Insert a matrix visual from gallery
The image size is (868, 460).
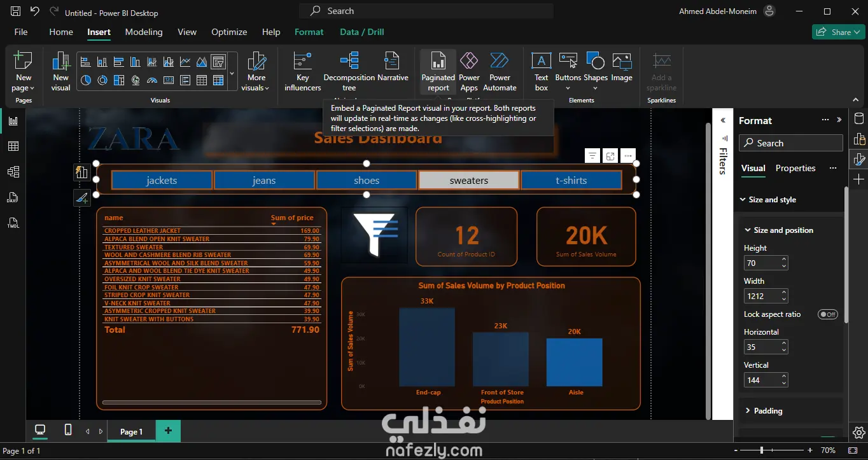pyautogui.click(x=218, y=80)
